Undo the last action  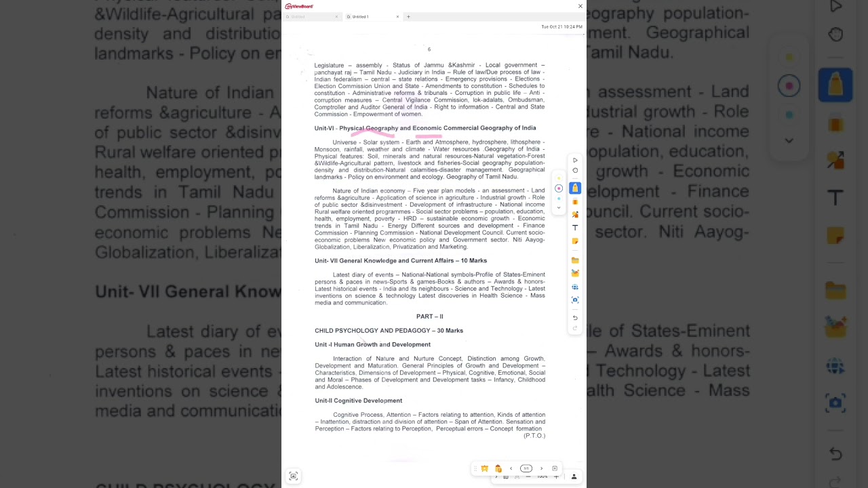575,317
